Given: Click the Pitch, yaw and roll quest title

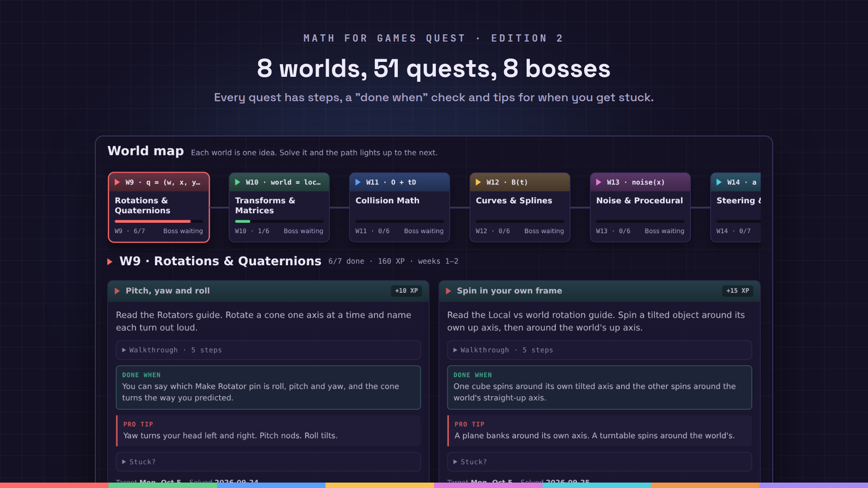Looking at the screenshot, I should [168, 291].
